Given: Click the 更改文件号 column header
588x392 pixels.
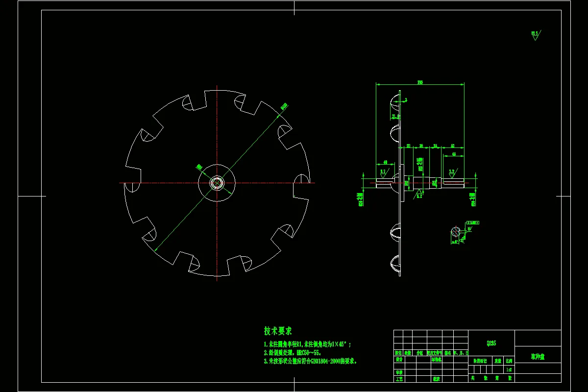Looking at the screenshot, I should tap(435, 353).
